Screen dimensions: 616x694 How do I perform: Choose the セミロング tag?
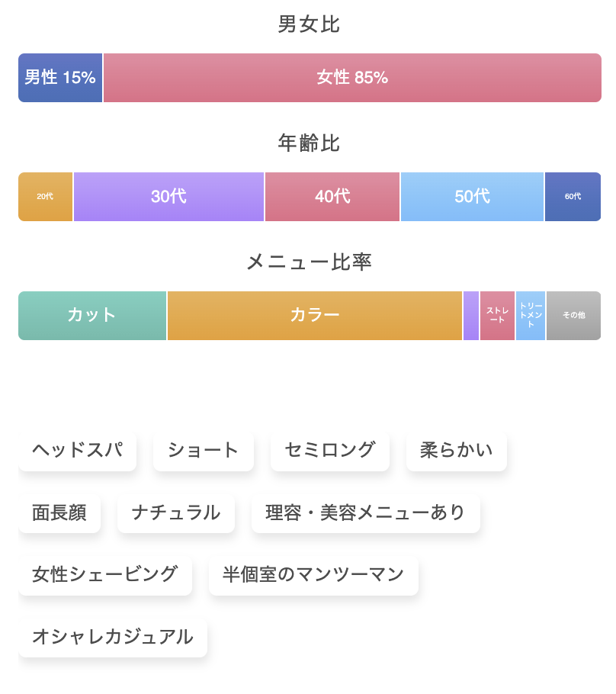click(330, 450)
